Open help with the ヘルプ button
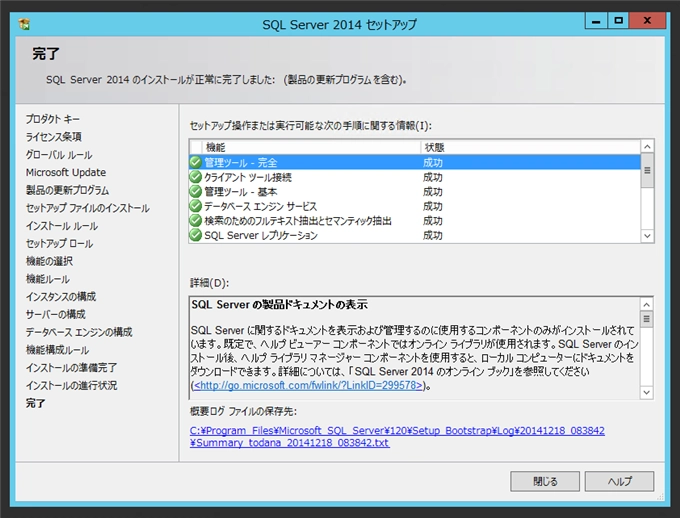This screenshot has height=518, width=680. point(619,481)
